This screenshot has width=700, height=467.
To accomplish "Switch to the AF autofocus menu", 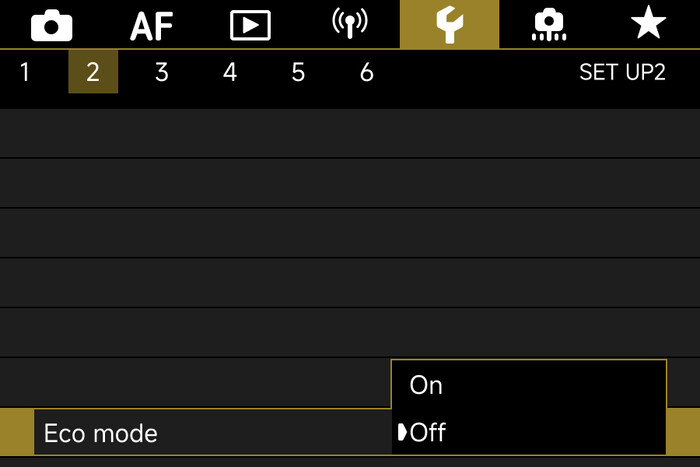I will coord(152,25).
